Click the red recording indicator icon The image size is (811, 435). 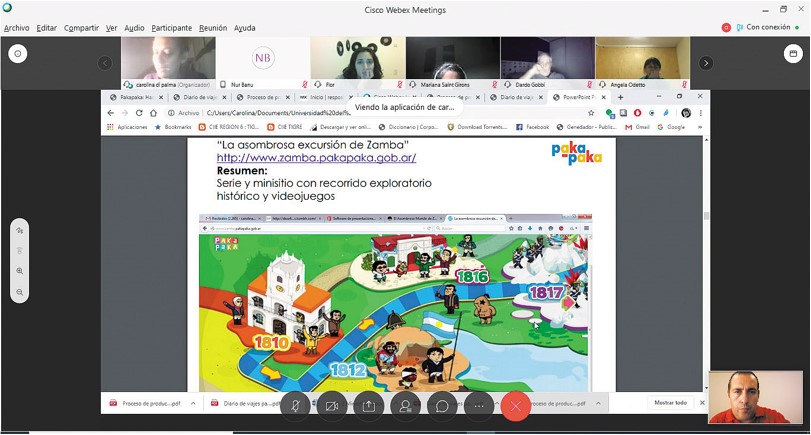(726, 27)
